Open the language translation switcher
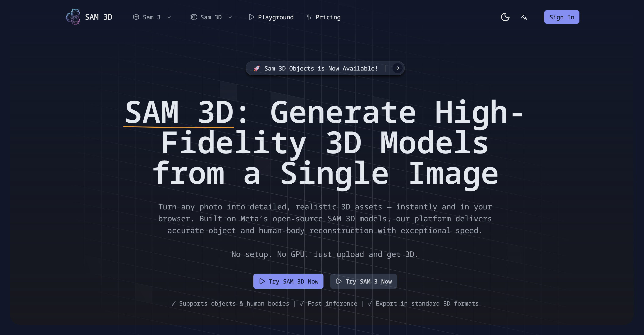The height and width of the screenshot is (335, 644). [524, 17]
